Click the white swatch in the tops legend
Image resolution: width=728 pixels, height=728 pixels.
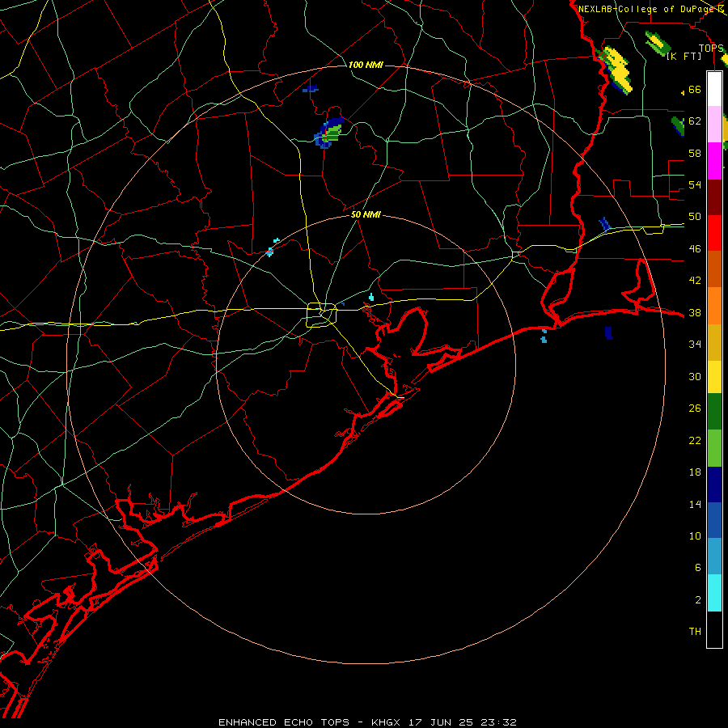pos(714,89)
